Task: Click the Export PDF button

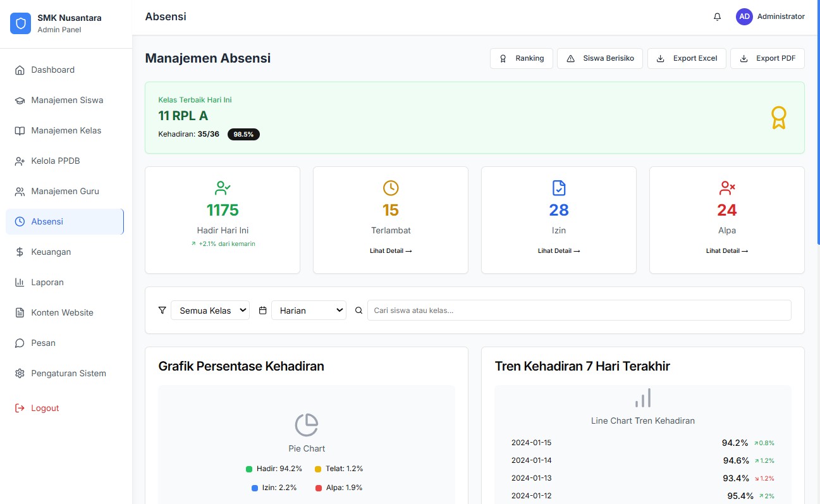Action: click(x=768, y=59)
